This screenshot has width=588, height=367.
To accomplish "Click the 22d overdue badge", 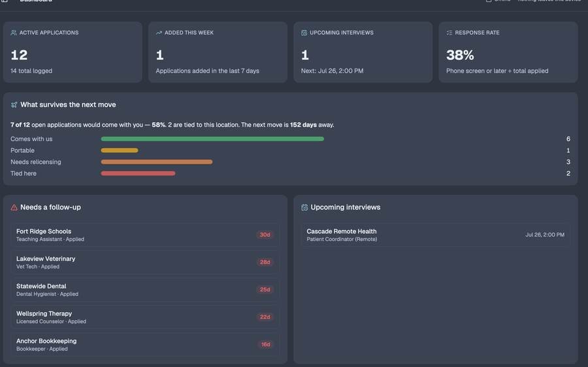I will [x=265, y=317].
